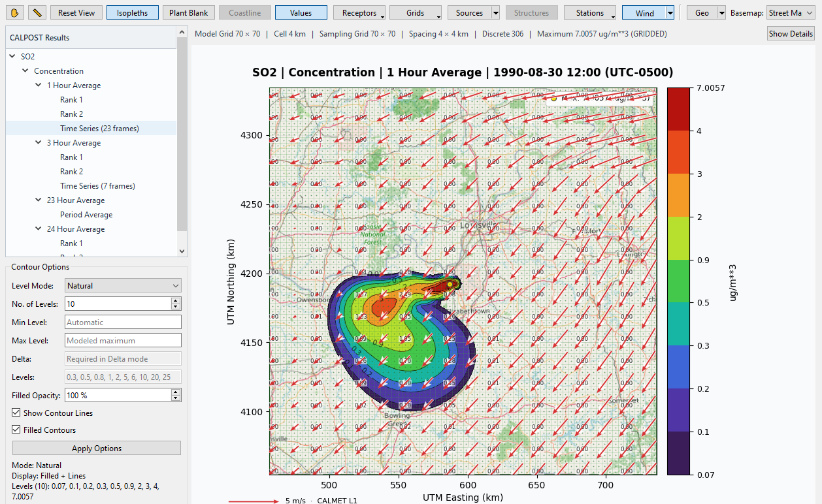Collapse the 23 Hour Average node
The height and width of the screenshot is (504, 822).
point(39,200)
